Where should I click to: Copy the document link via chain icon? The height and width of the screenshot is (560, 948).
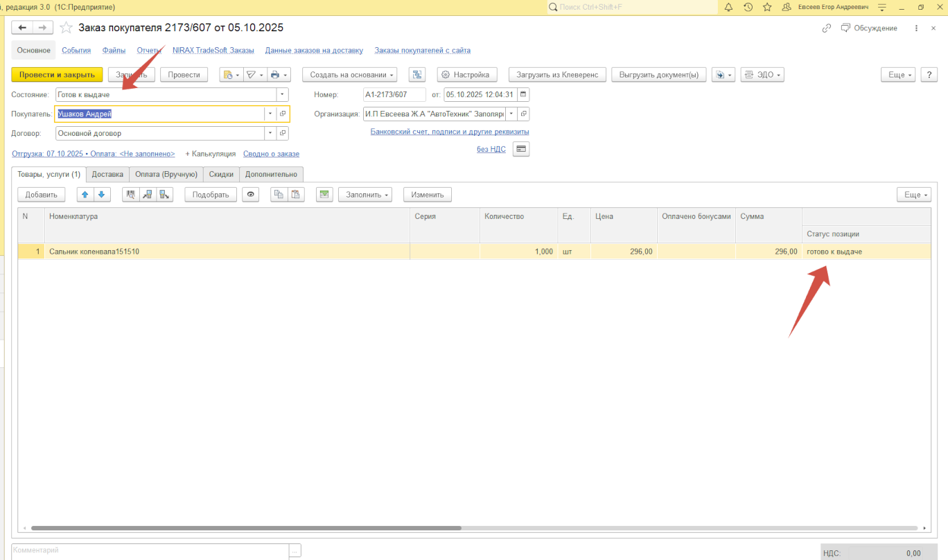826,28
